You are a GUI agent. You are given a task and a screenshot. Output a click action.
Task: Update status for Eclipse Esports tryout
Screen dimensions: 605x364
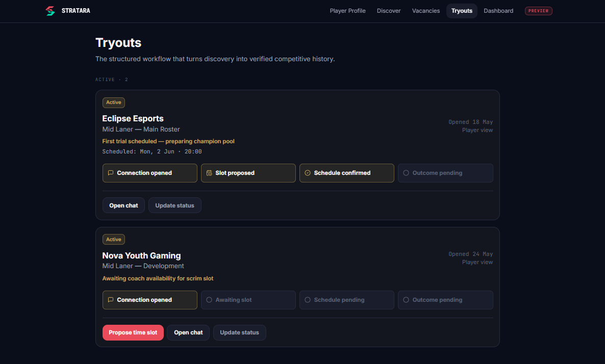[x=175, y=205]
